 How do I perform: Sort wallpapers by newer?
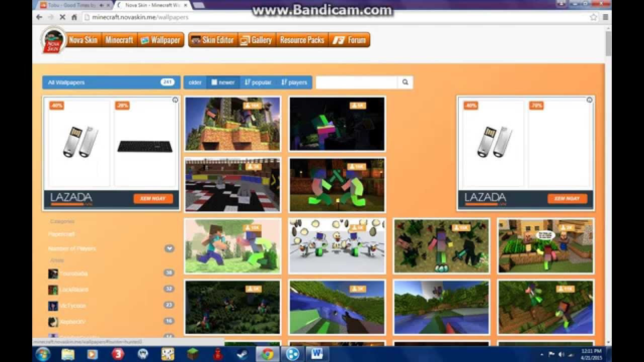pos(223,82)
